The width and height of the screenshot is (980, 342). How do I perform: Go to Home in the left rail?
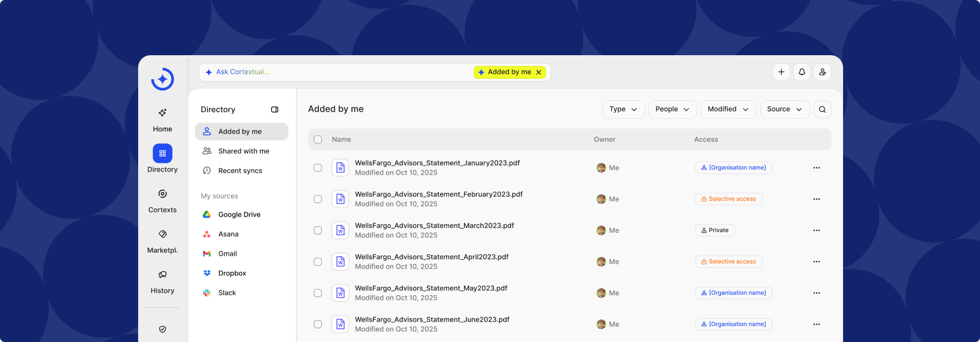(x=162, y=119)
